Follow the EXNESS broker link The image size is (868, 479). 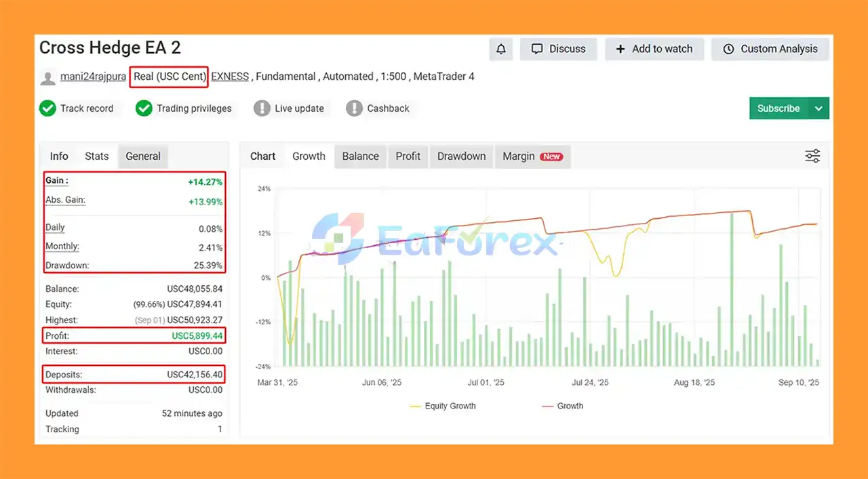click(230, 77)
